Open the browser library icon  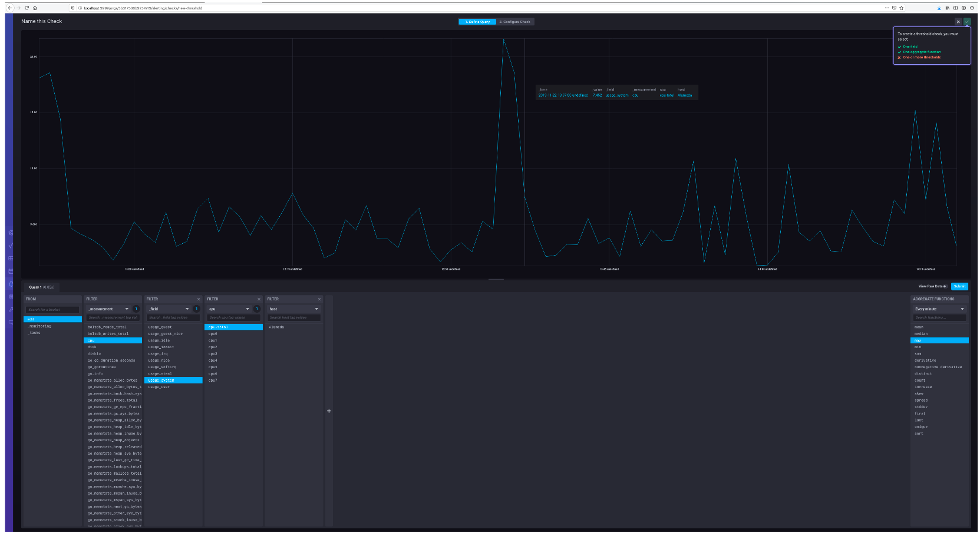pos(947,8)
